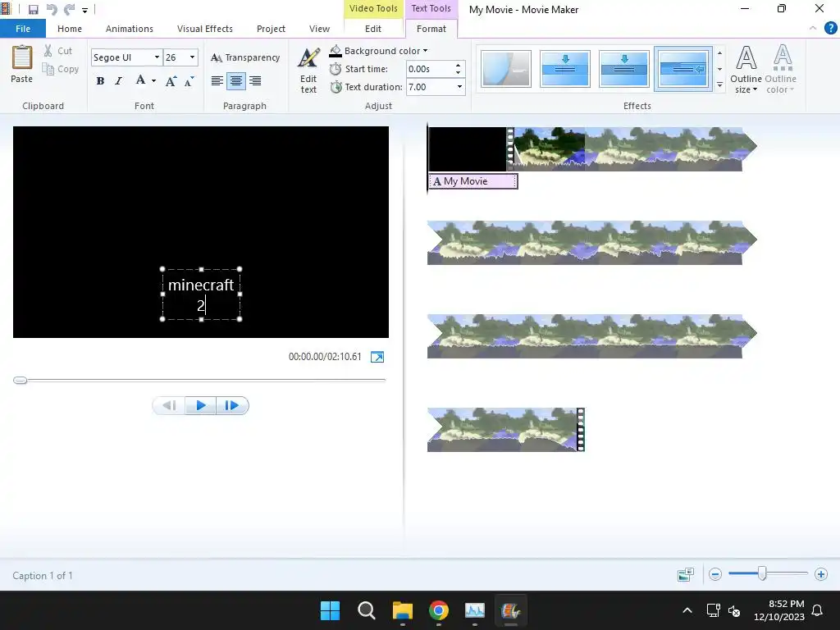
Task: Click the zoom time scale slider handle
Action: pos(762,573)
